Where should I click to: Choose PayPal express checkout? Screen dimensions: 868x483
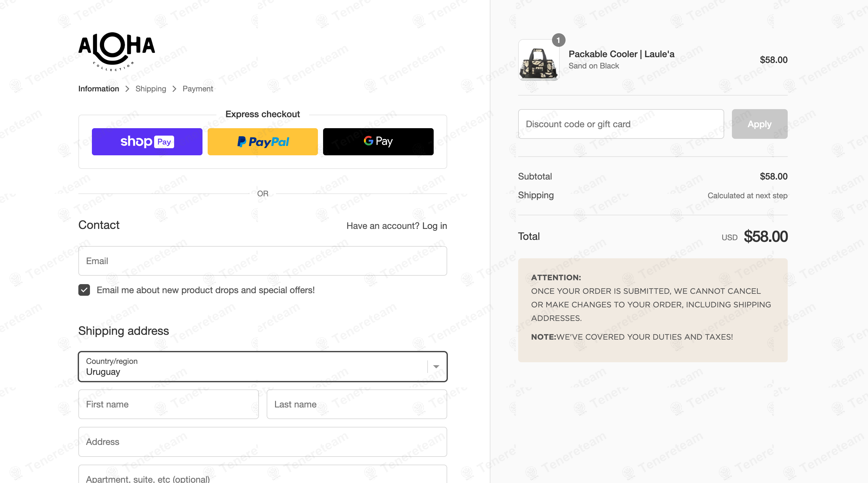tap(262, 142)
